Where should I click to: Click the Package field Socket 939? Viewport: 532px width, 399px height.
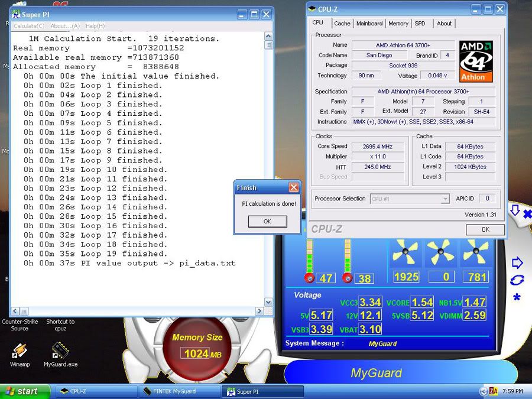tap(403, 66)
